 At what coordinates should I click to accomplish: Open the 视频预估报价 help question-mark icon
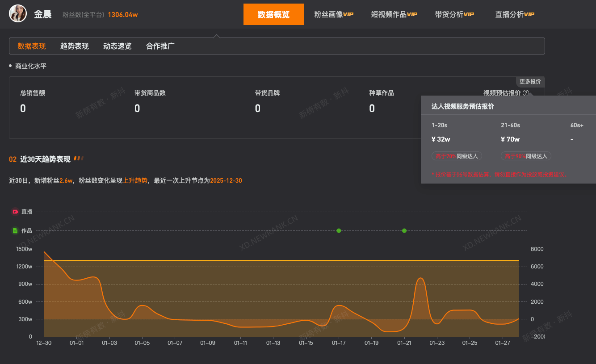(x=526, y=93)
